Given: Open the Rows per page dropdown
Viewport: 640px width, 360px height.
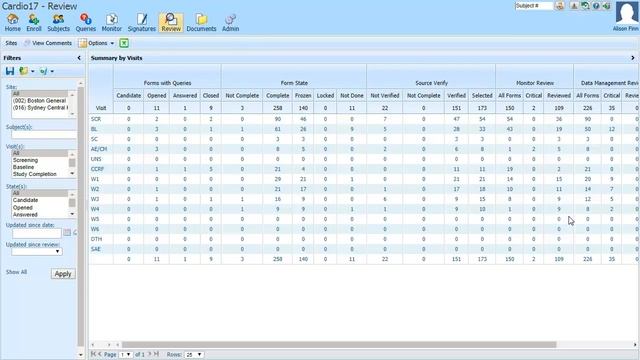Looking at the screenshot, I should [x=194, y=354].
